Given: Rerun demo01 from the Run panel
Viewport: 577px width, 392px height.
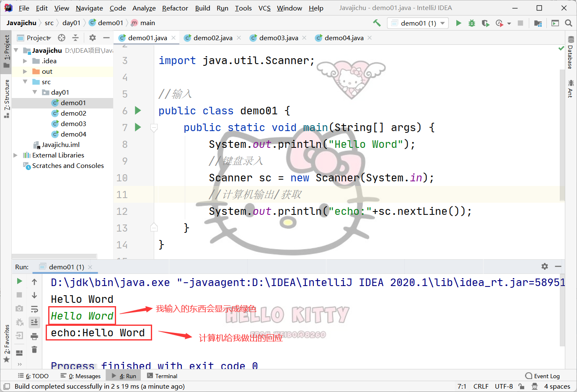Looking at the screenshot, I should (x=19, y=281).
